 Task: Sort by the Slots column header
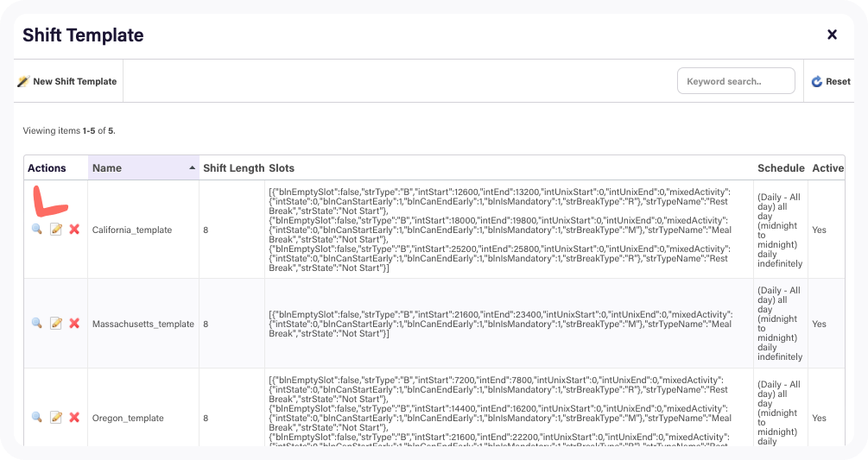pos(282,168)
